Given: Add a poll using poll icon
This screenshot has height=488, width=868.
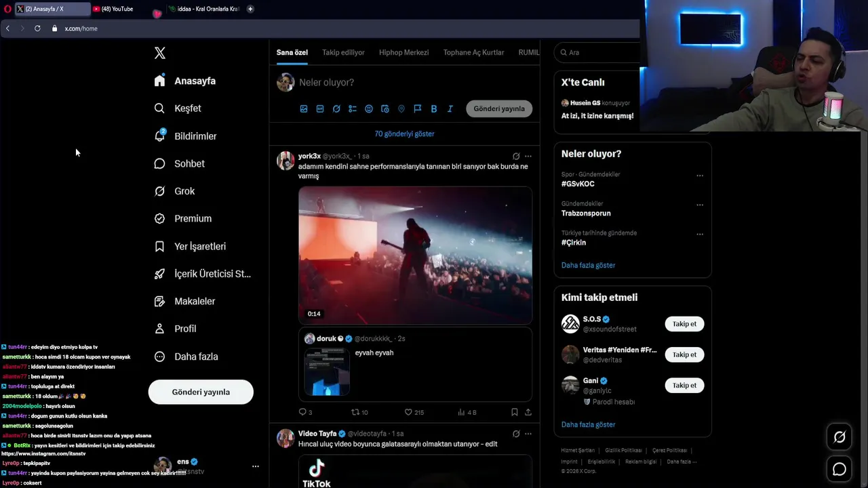Looking at the screenshot, I should point(353,108).
